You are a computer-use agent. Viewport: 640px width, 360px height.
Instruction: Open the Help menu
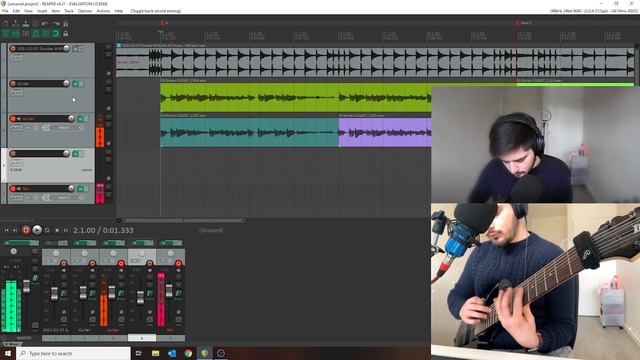(119, 11)
